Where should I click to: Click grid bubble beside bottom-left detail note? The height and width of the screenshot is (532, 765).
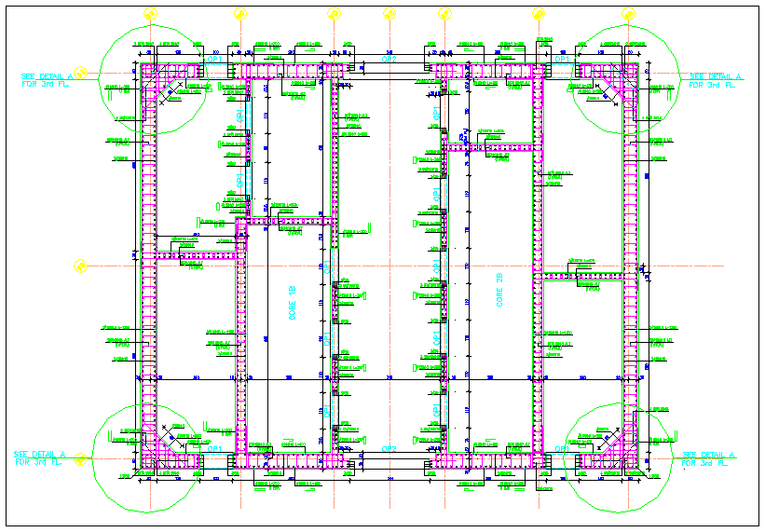pyautogui.click(x=81, y=458)
